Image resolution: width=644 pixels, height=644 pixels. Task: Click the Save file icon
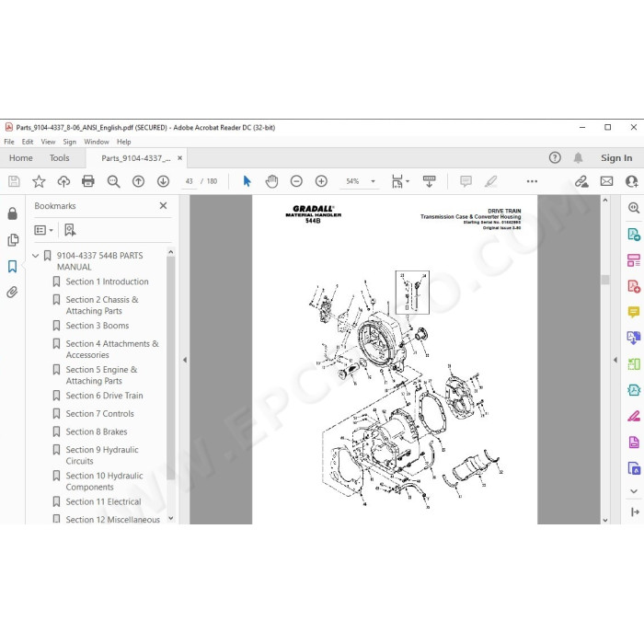pos(14,181)
